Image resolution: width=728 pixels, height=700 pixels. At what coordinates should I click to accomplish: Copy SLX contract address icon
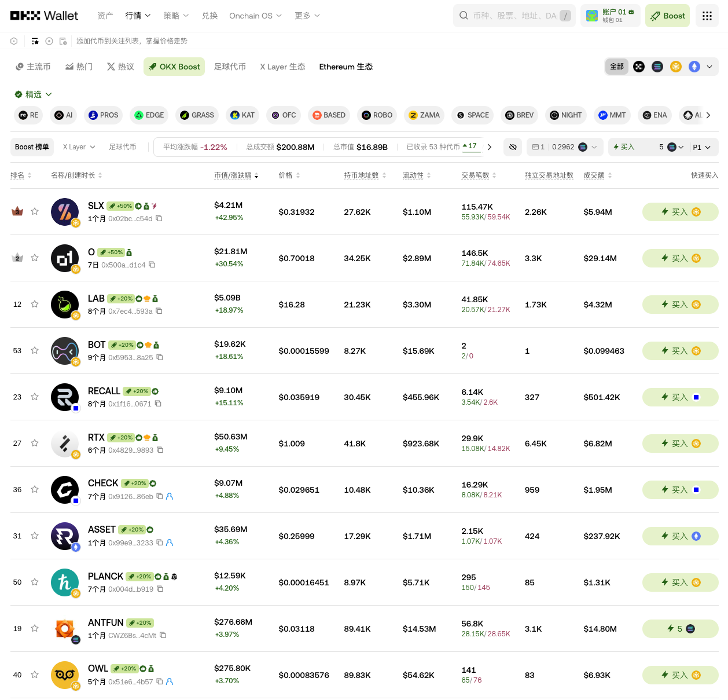[159, 218]
